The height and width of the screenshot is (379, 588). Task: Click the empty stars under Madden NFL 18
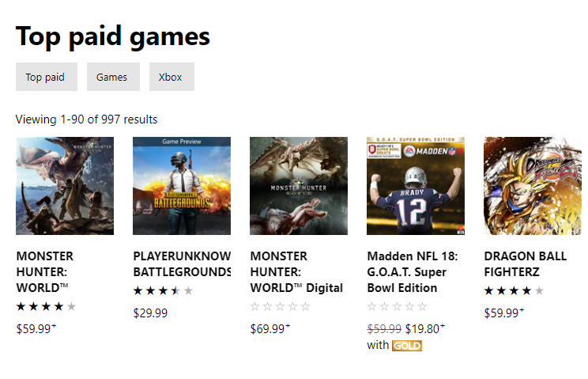(397, 306)
